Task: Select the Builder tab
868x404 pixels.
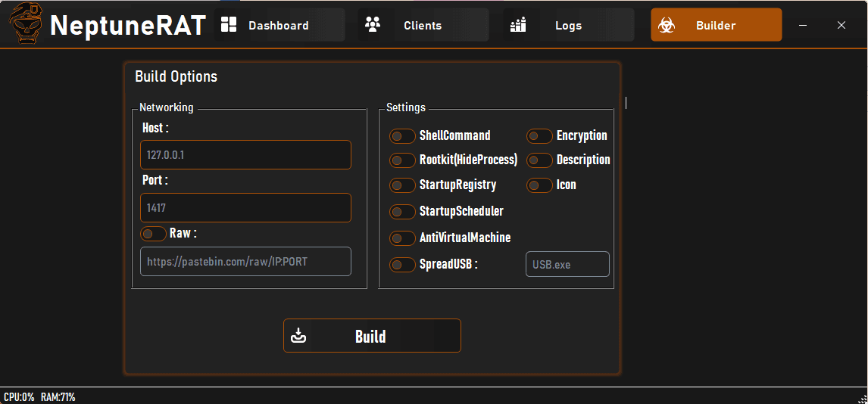Action: pyautogui.click(x=717, y=25)
